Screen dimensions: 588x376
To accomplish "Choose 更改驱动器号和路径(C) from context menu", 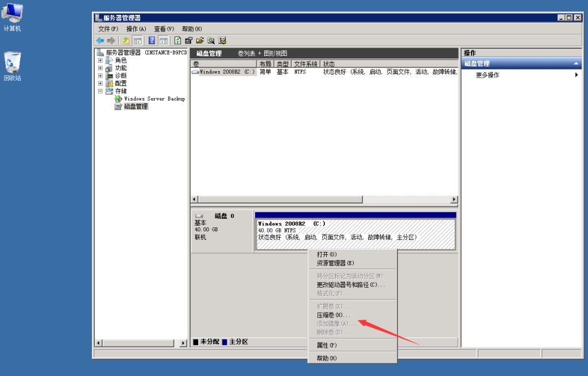I will pyautogui.click(x=353, y=285).
